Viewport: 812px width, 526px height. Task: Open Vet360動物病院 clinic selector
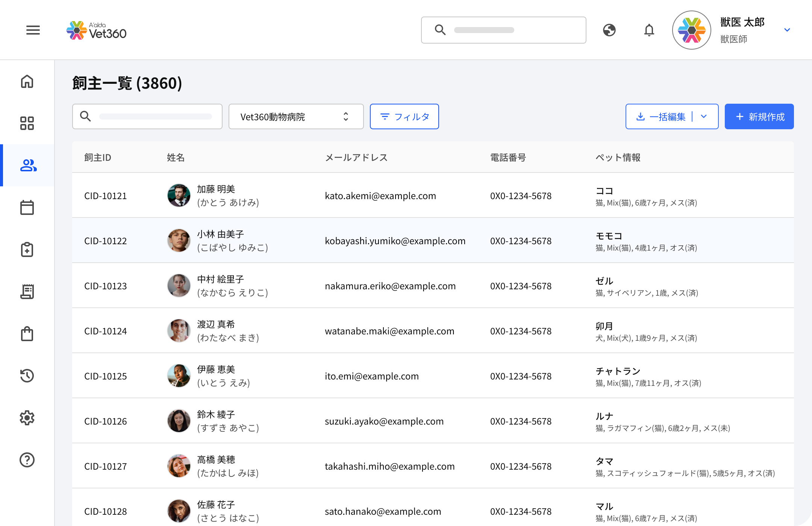[x=296, y=116]
